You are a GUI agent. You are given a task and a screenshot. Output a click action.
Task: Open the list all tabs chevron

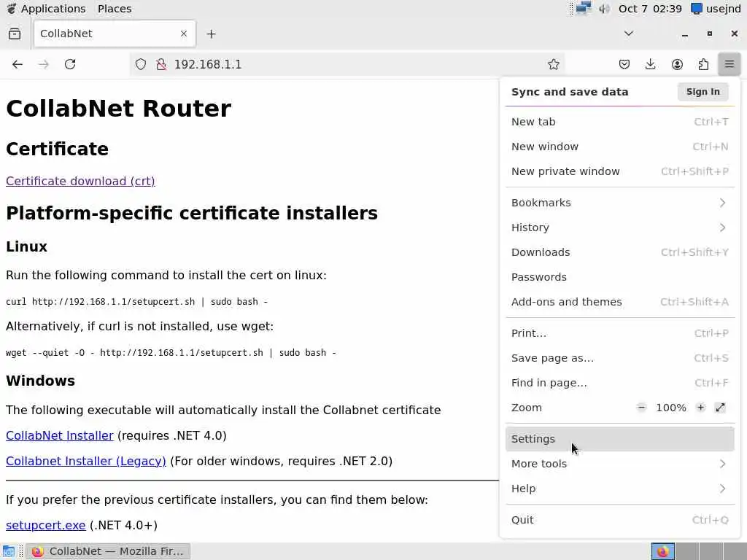(x=629, y=34)
